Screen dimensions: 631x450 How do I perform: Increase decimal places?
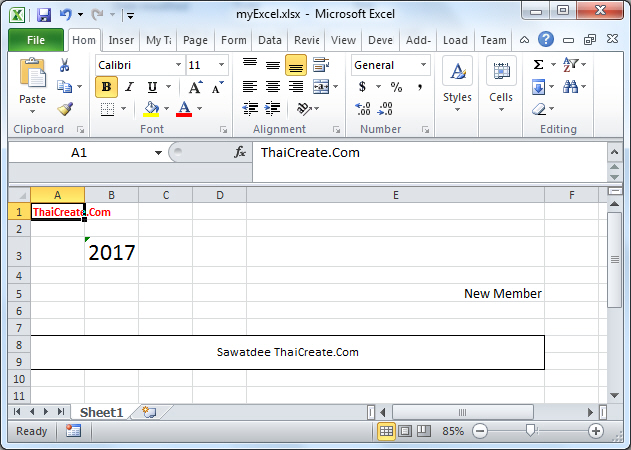pos(363,109)
